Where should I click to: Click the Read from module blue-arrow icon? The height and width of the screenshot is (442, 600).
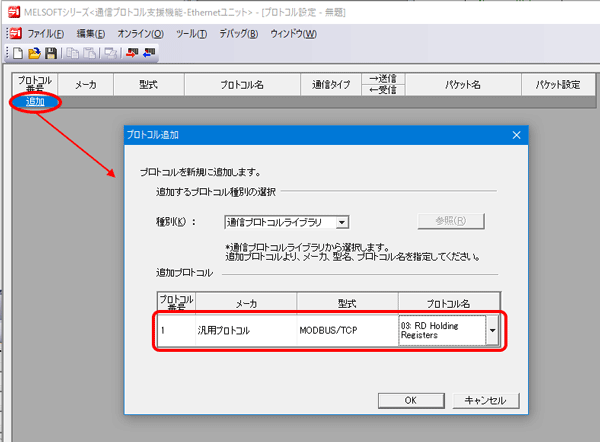(x=149, y=53)
